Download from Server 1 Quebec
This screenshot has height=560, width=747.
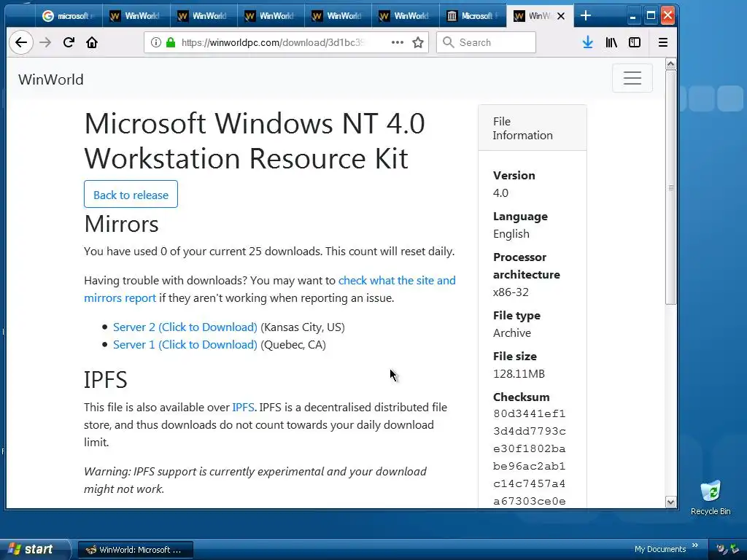(x=185, y=345)
